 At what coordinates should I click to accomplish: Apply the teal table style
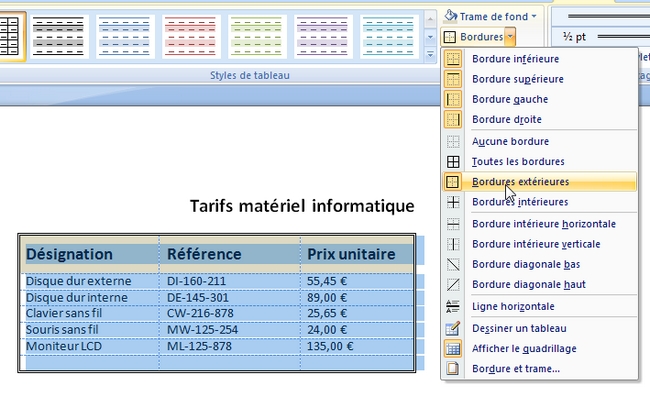pos(389,36)
